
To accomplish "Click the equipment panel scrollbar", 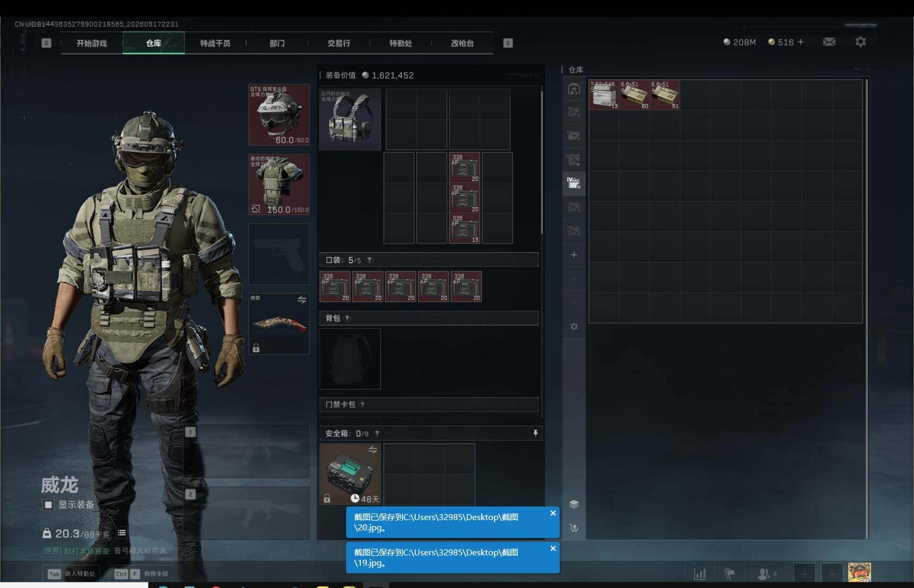I will click(542, 162).
